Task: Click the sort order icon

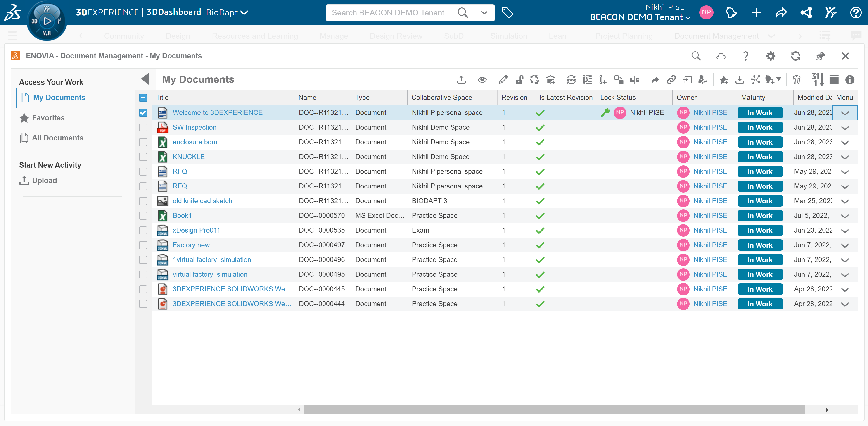Action: coord(818,80)
